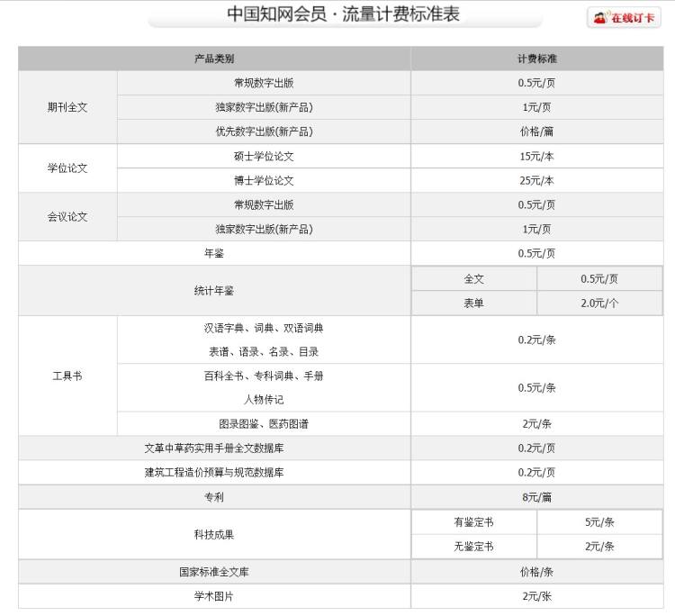Click the person icon on 在线订卡

coord(600,18)
